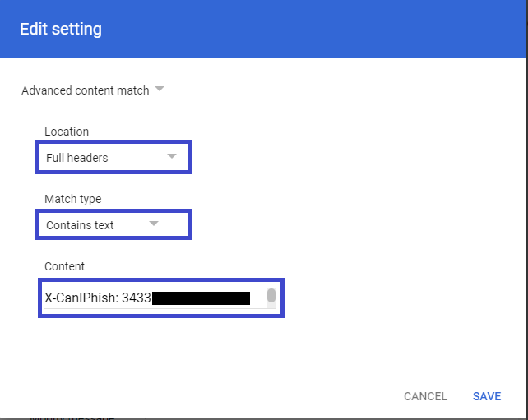Screen dimensions: 528x420
Task: Click the arrow icon in Full headers box
Action: click(172, 156)
